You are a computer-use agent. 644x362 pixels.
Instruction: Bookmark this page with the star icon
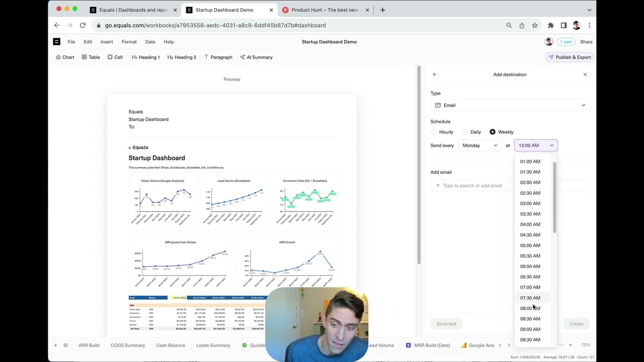(x=535, y=25)
